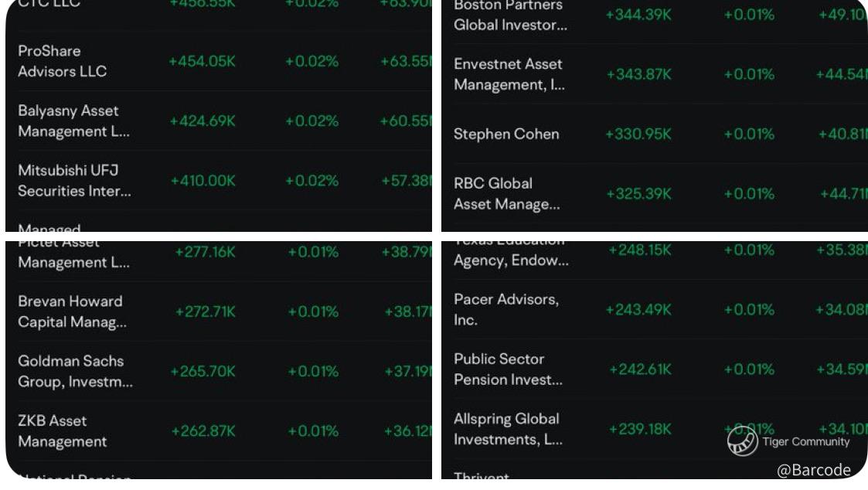Select the Stephen Cohen holder name

coord(505,134)
